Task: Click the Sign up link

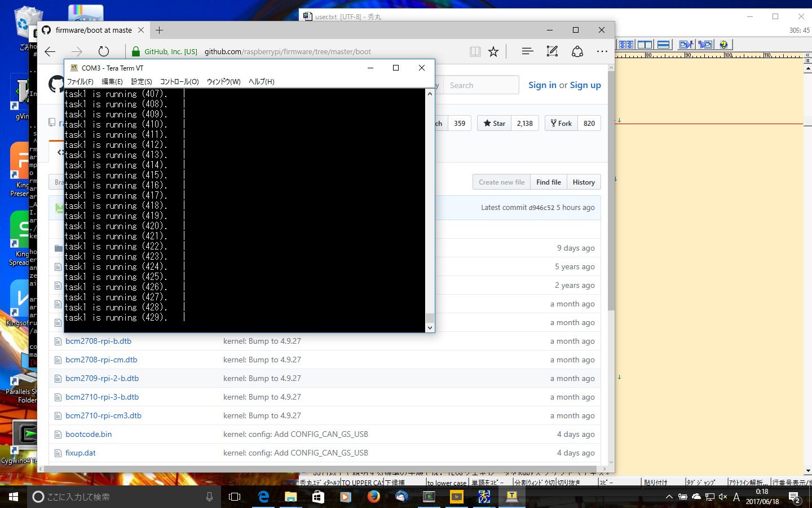Action: pyautogui.click(x=585, y=85)
